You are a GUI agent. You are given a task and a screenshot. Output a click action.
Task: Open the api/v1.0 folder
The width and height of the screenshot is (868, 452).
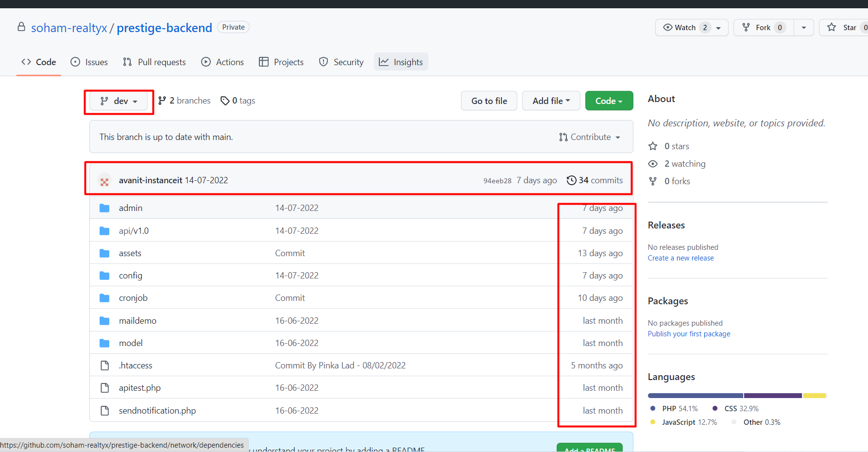click(x=134, y=231)
